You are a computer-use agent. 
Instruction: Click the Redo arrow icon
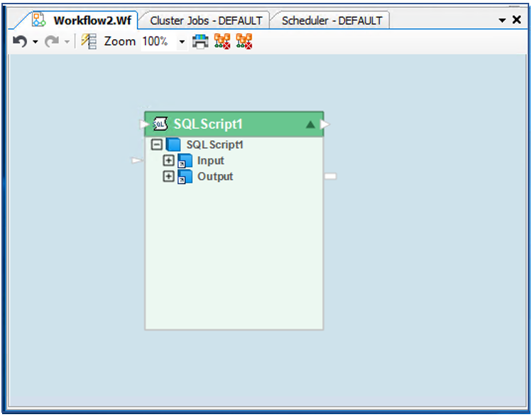point(52,42)
